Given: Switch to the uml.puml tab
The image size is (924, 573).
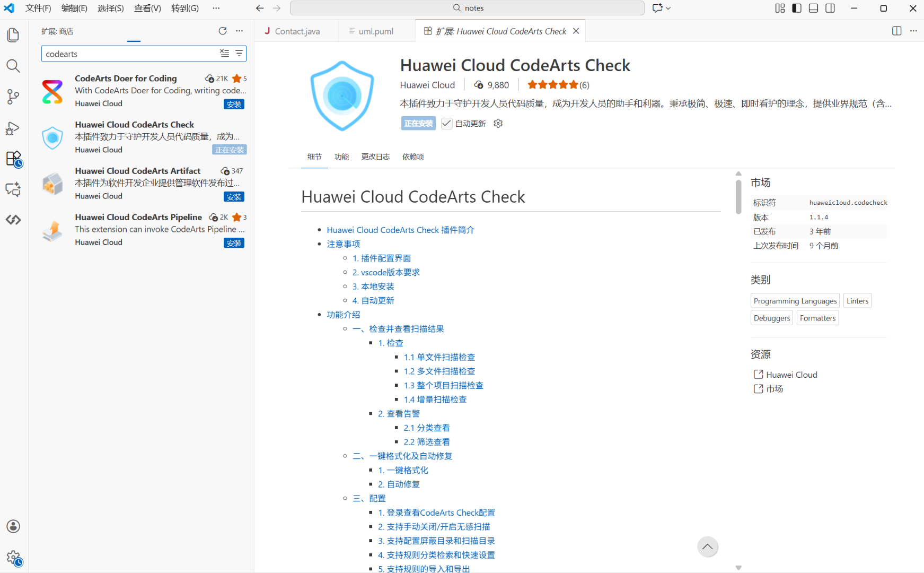Looking at the screenshot, I should [376, 31].
